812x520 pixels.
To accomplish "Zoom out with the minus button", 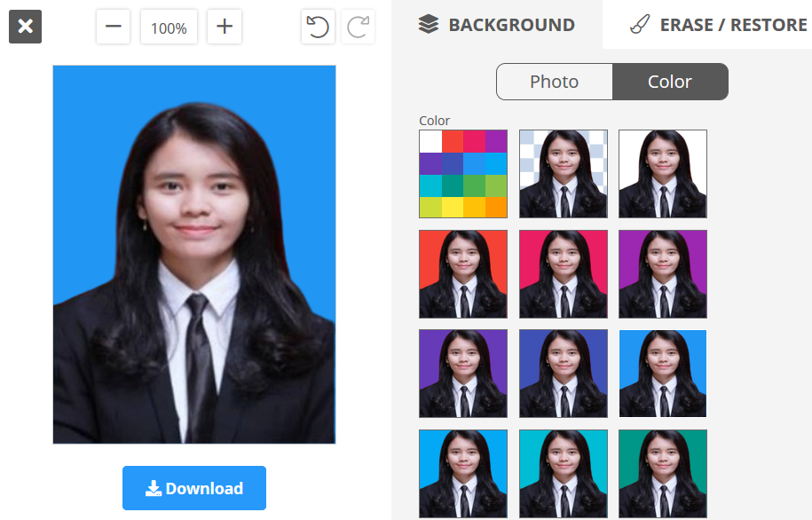I will coord(113,27).
